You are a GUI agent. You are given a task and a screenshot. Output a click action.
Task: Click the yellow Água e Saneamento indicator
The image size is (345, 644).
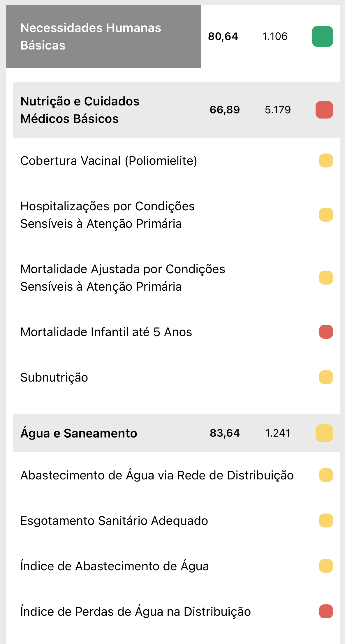(324, 433)
